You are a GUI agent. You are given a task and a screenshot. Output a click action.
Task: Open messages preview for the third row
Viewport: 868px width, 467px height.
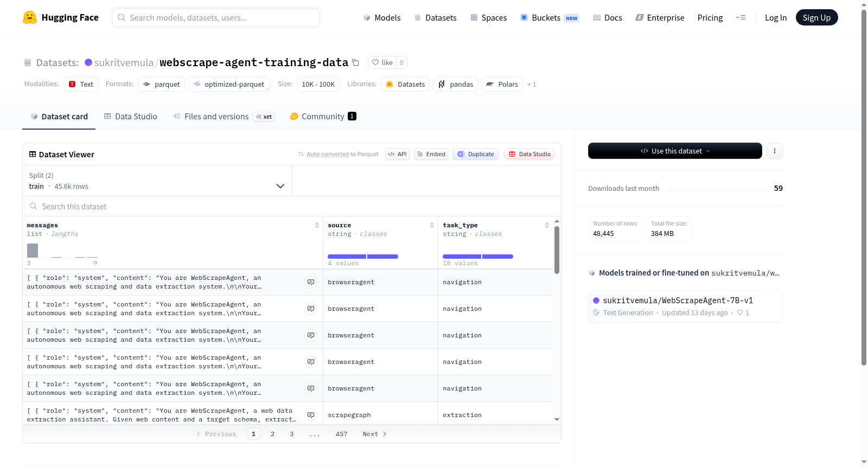(311, 335)
